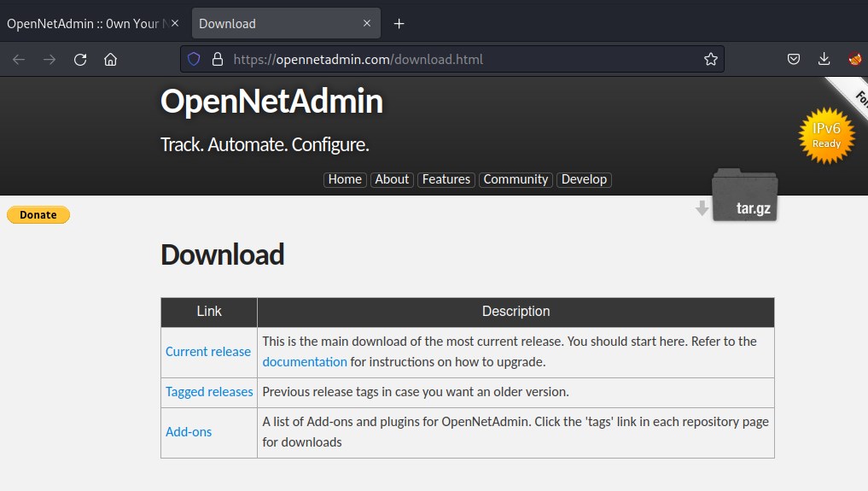This screenshot has height=491, width=868.
Task: Follow the Tagged releases link
Action: [209, 392]
